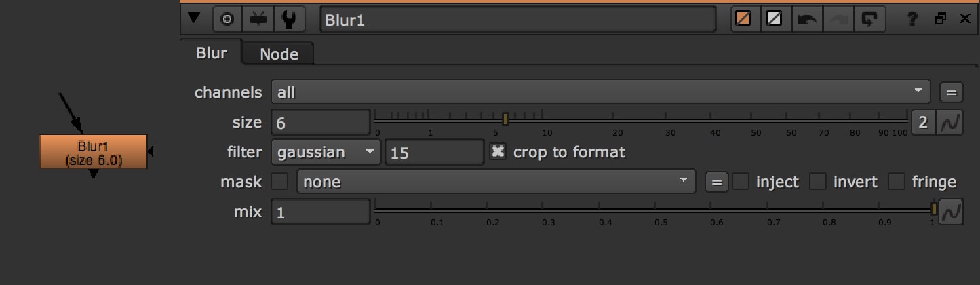
Task: Select the Blur tab
Action: 212,53
